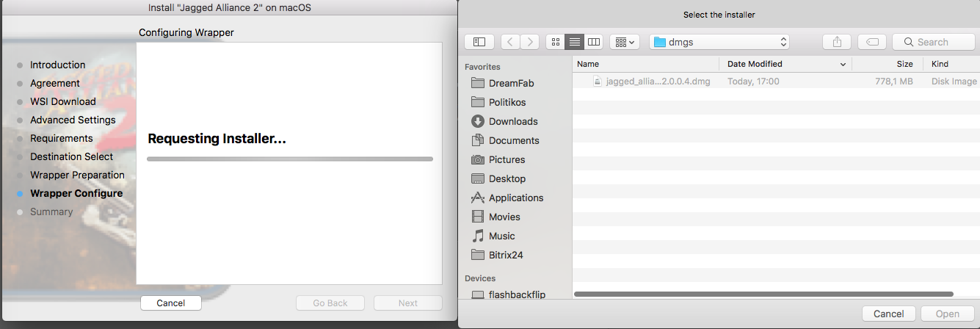
Task: Click the Introduction installer step
Action: [57, 65]
